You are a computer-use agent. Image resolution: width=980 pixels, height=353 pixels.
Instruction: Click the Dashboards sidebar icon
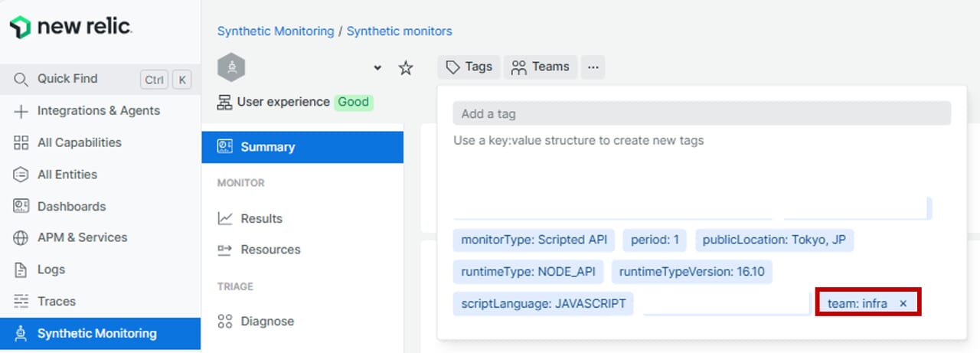[21, 206]
